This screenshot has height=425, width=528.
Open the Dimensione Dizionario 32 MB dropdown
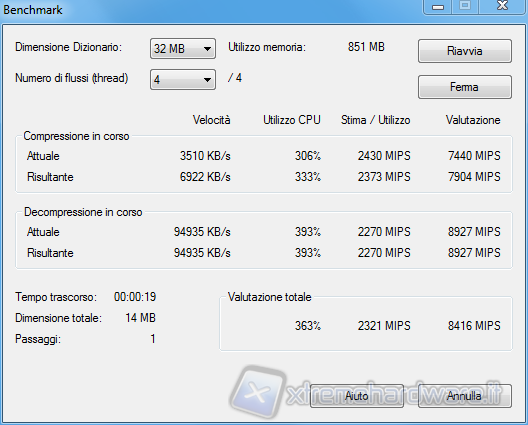click(x=183, y=48)
